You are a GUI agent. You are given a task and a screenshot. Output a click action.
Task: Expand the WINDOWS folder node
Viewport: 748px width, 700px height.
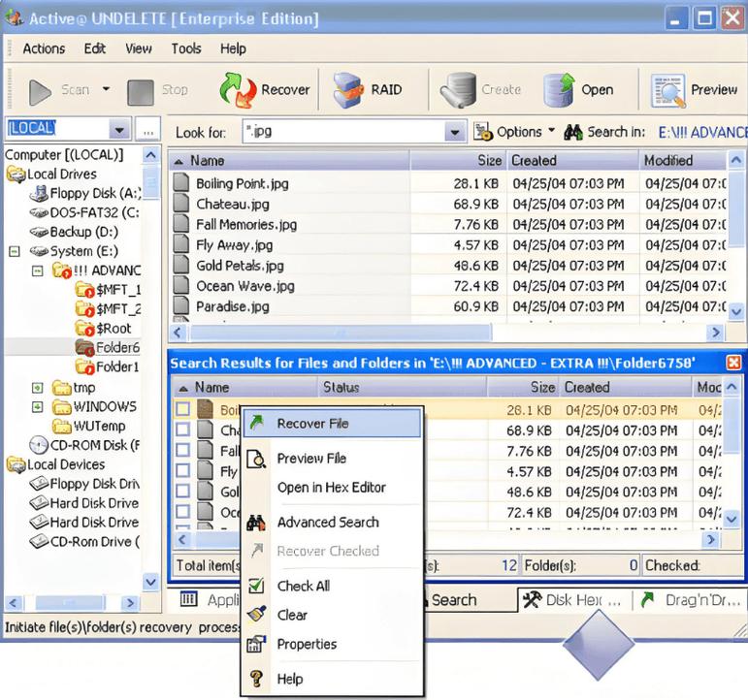(37, 407)
